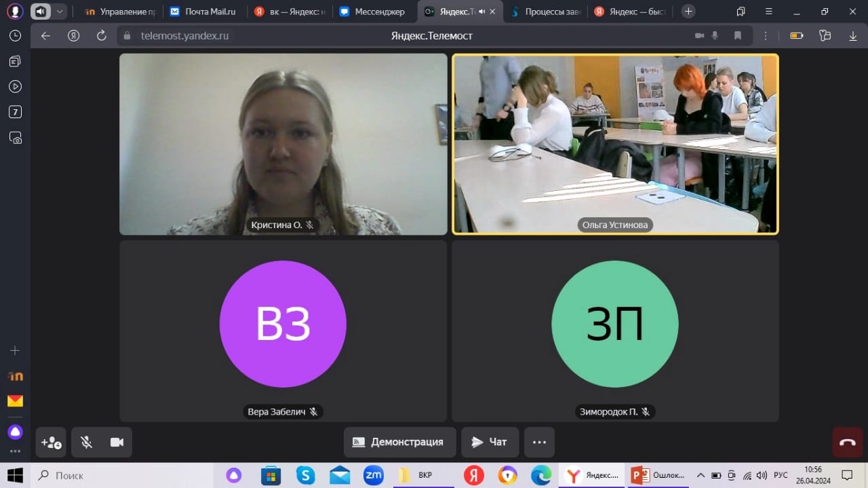Open a new browser tab
The image size is (868, 488).
tap(688, 12)
